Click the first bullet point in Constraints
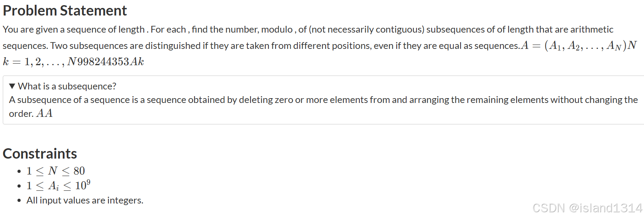 point(19,171)
